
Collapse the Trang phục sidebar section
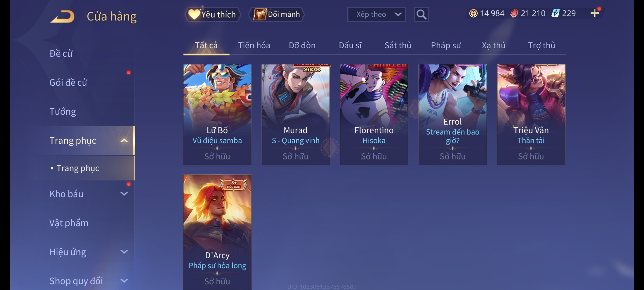coord(124,140)
